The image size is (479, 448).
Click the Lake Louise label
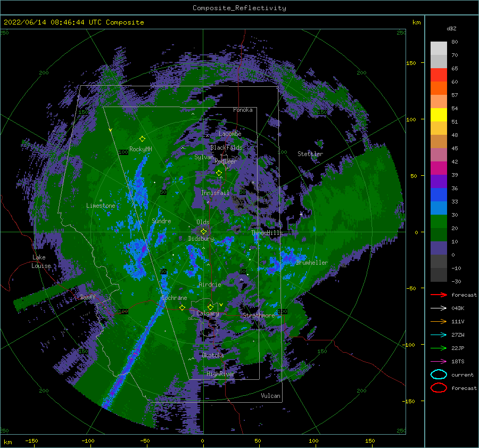point(41,262)
